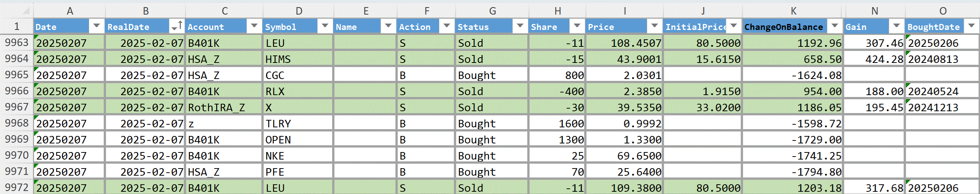
Task: Click the select-all corner triangle
Action: pyautogui.click(x=26, y=10)
